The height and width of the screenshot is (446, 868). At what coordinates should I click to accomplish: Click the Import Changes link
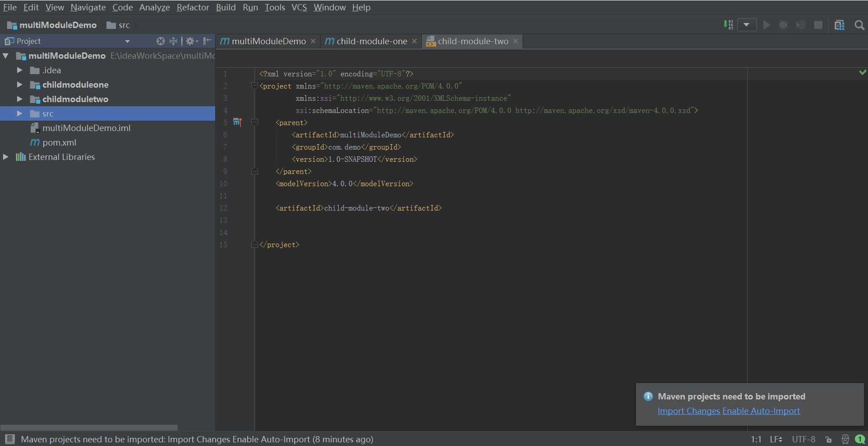689,411
